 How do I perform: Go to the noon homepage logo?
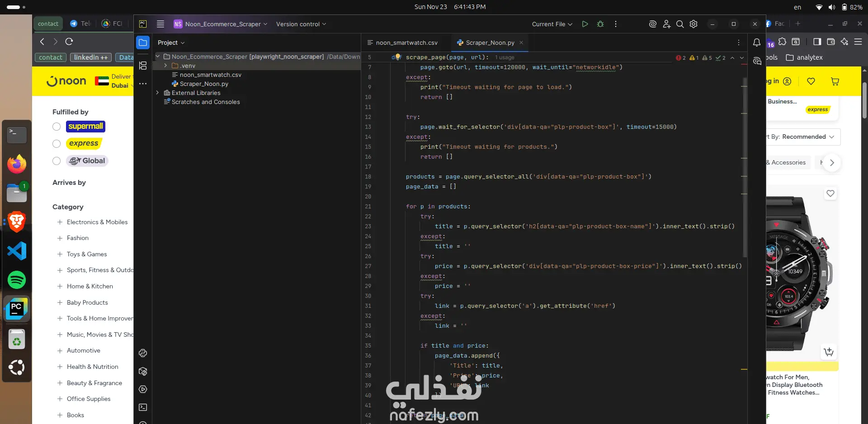(x=66, y=81)
